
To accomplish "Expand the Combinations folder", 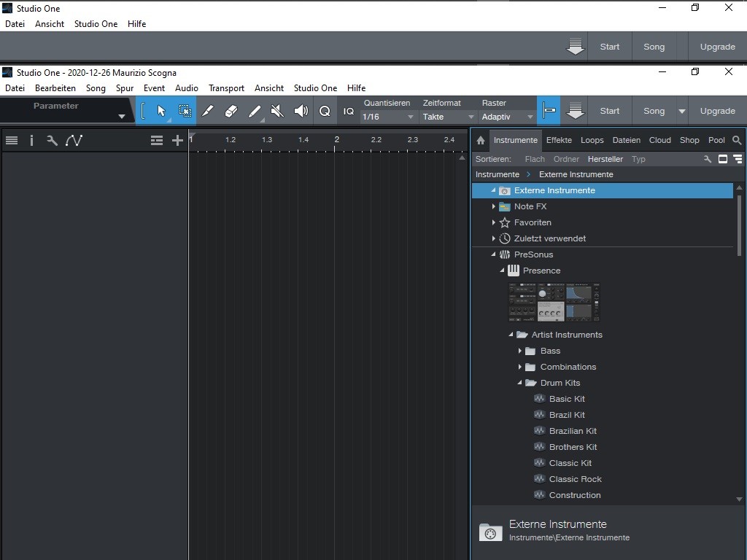I will pos(519,367).
